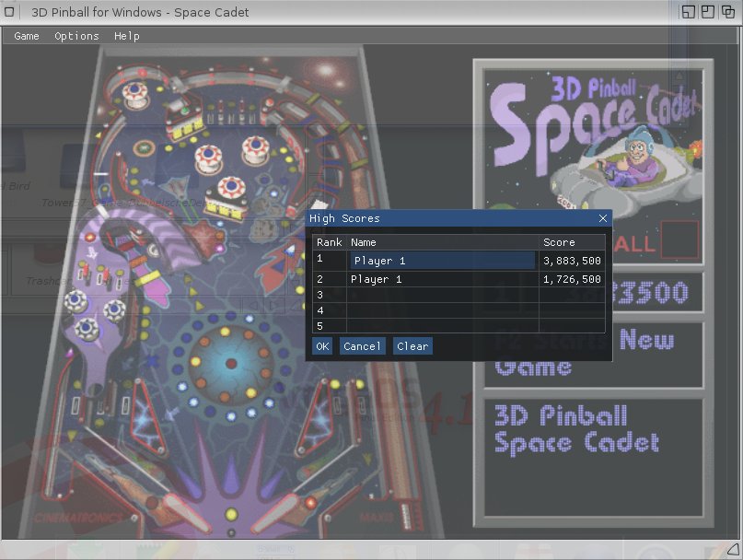Confirm high scores with OK button
The width and height of the screenshot is (743, 560).
click(x=322, y=346)
